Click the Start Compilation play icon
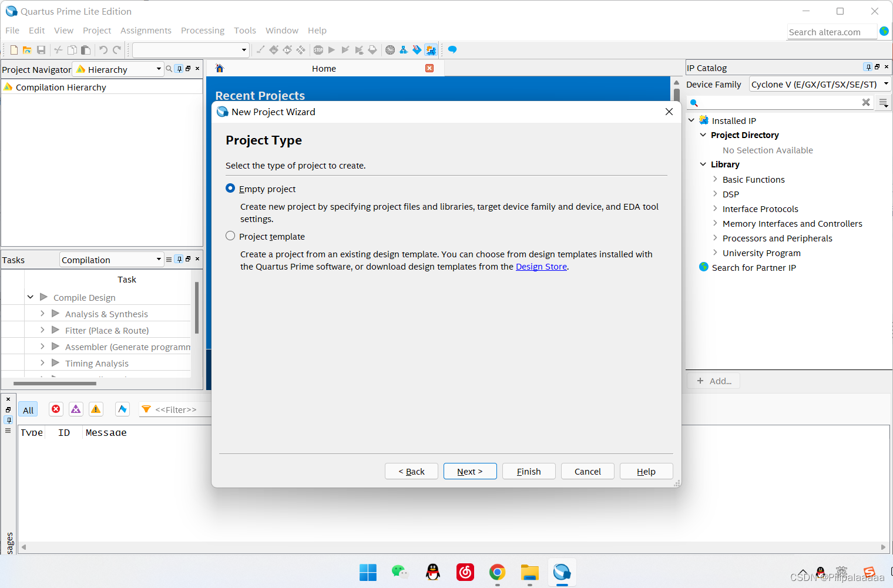 pos(332,50)
